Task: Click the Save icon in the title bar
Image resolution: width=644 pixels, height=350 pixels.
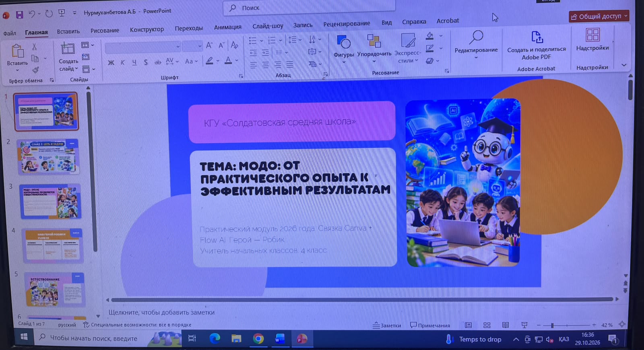Action: tap(19, 15)
